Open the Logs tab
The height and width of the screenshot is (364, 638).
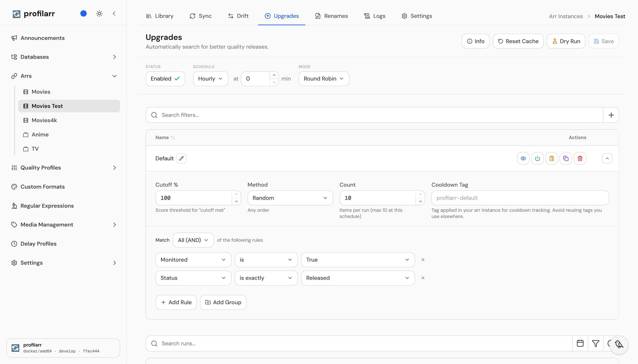tap(375, 16)
